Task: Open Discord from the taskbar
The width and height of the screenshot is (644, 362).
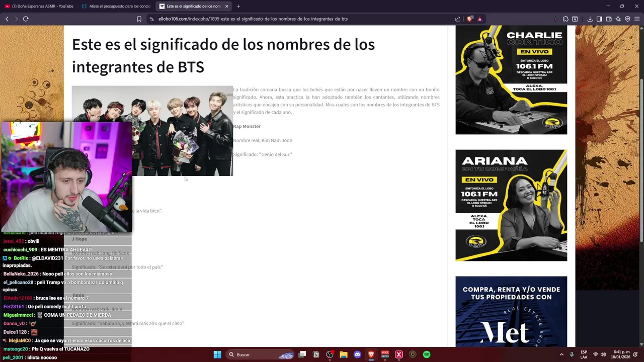Action: (x=357, y=354)
